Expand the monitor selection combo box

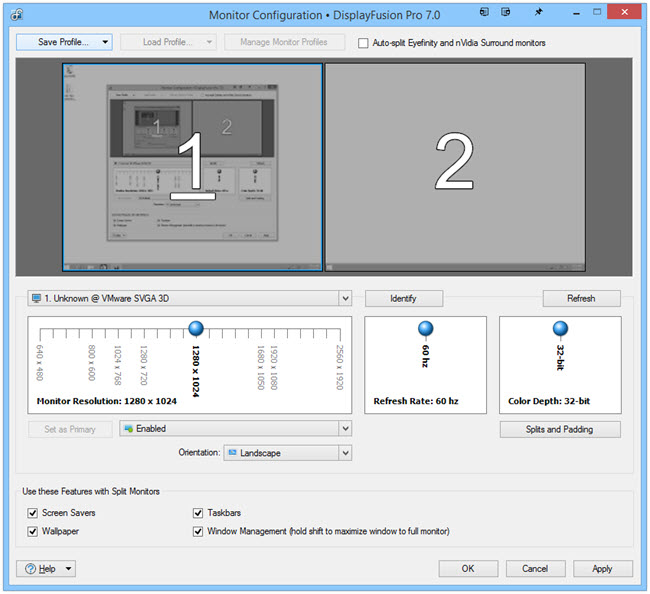(x=345, y=298)
